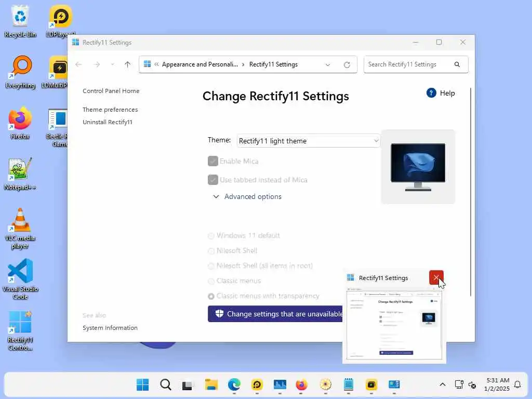Select Windows 11 default radio option
Viewport: 532px width, 399px height.
tap(211, 236)
